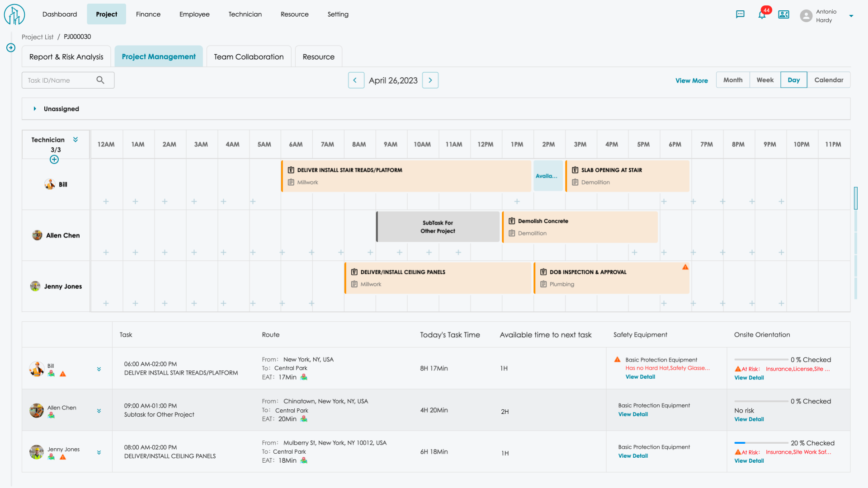Click the company logo icon
This screenshot has height=488, width=868.
14,14
